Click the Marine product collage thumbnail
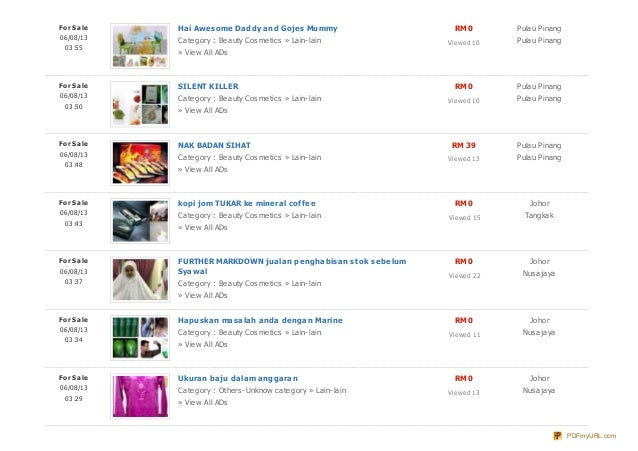 click(140, 338)
